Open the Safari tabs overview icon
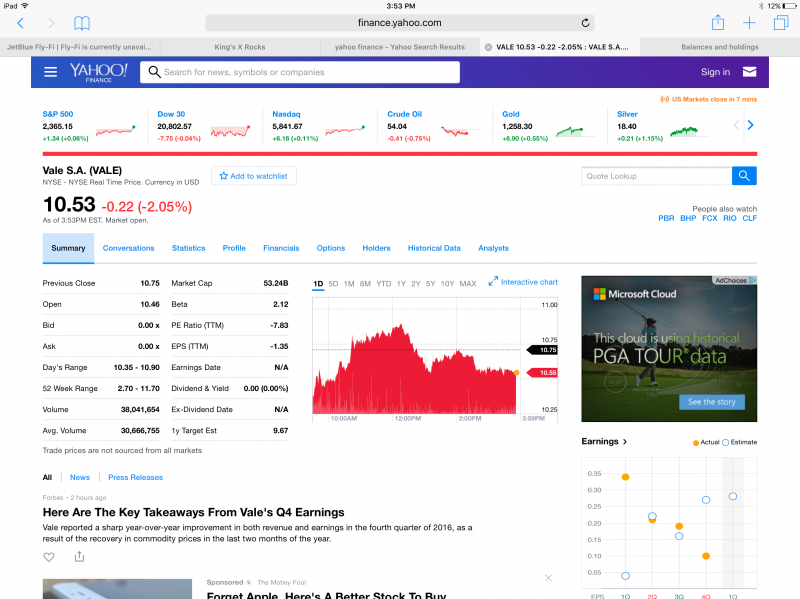The height and width of the screenshot is (599, 800). [x=780, y=22]
